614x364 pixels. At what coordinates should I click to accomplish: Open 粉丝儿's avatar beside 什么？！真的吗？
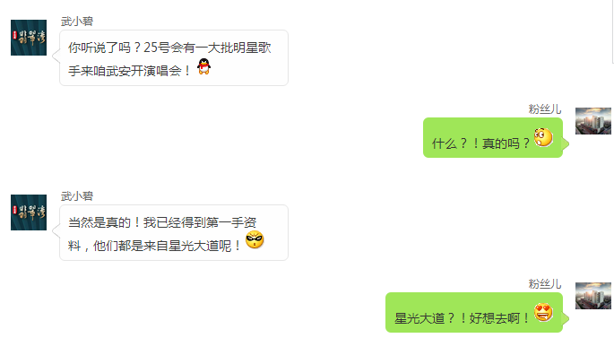click(x=592, y=121)
